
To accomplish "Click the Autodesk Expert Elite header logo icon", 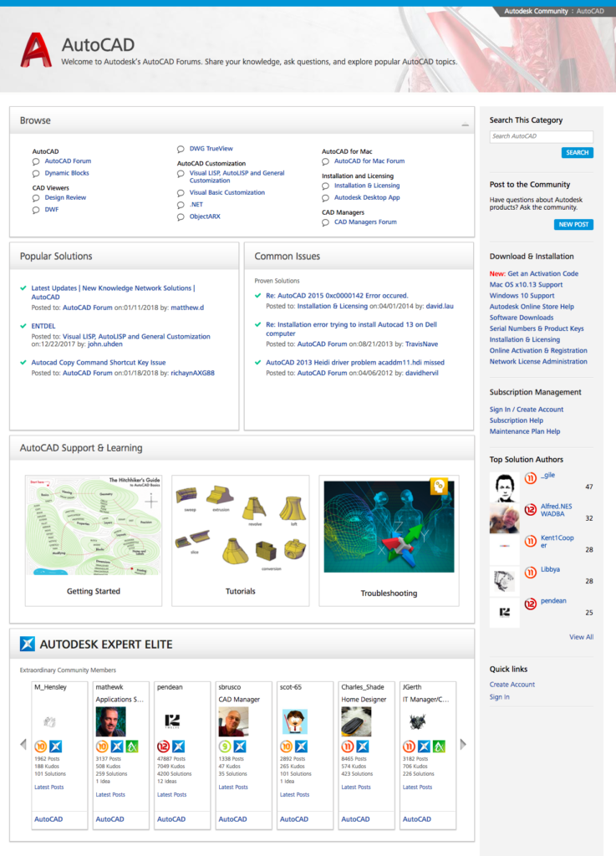I will point(28,644).
